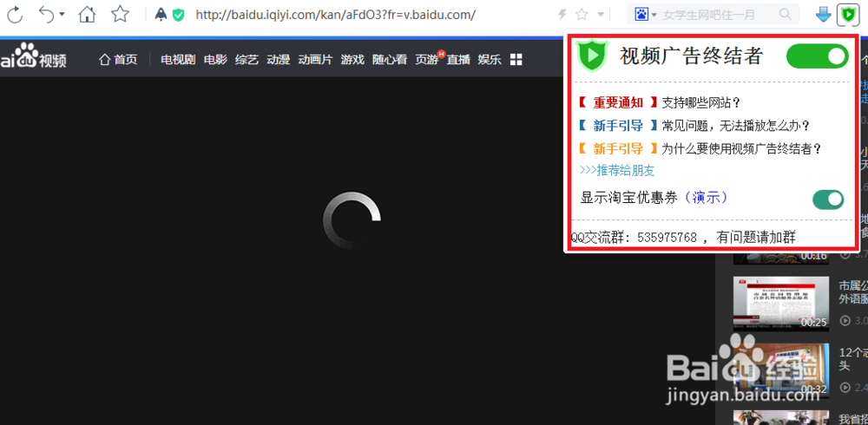Open 为什么要使用视频广告终结者 link
The image size is (868, 425).
coord(740,148)
